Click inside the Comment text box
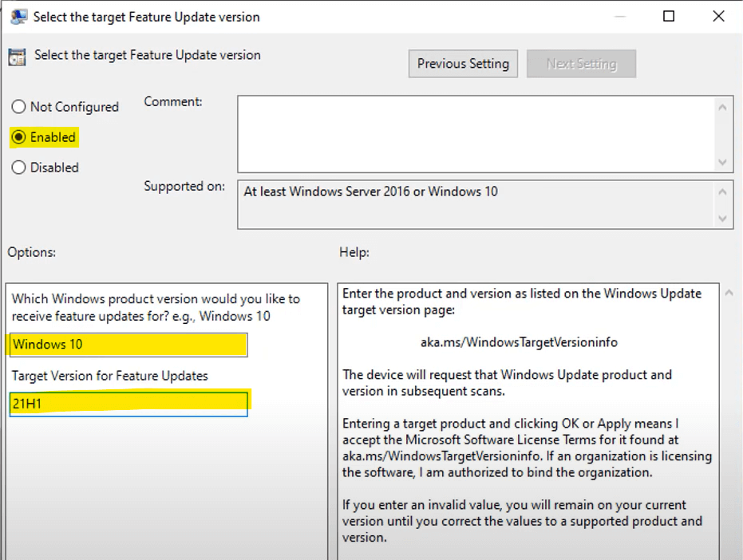 coord(476,134)
